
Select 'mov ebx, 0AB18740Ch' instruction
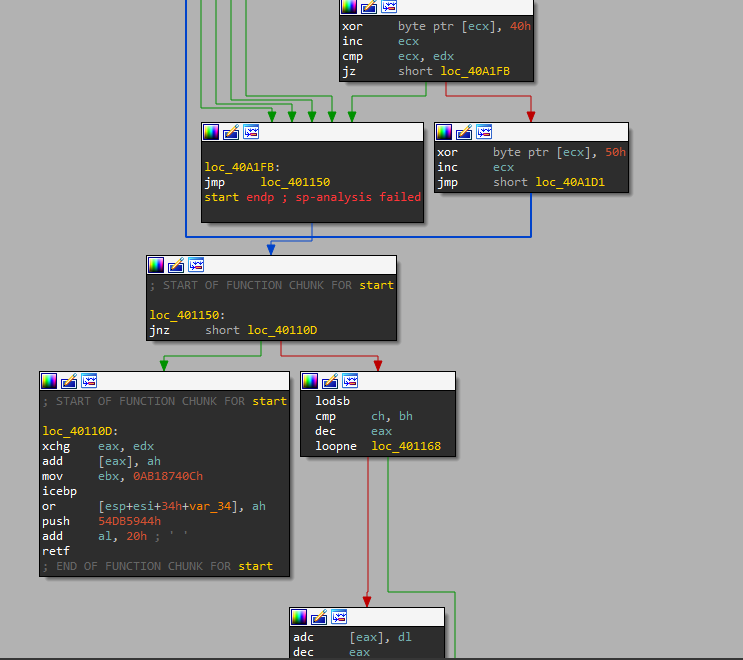point(122,476)
